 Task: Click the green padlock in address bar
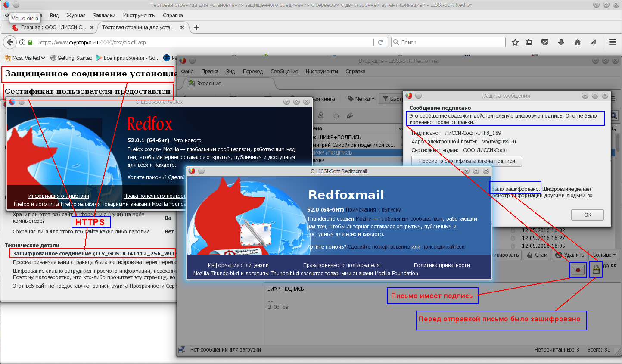tap(30, 42)
